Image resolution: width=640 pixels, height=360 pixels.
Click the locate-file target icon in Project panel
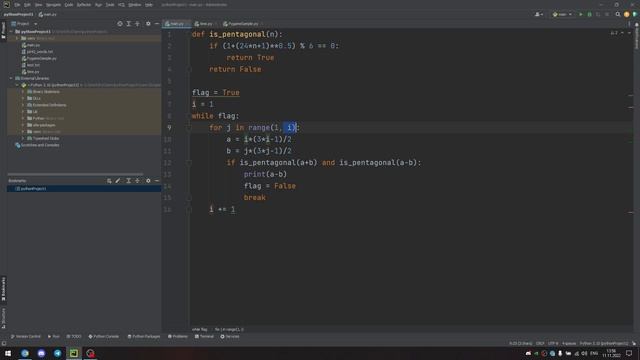(120, 24)
